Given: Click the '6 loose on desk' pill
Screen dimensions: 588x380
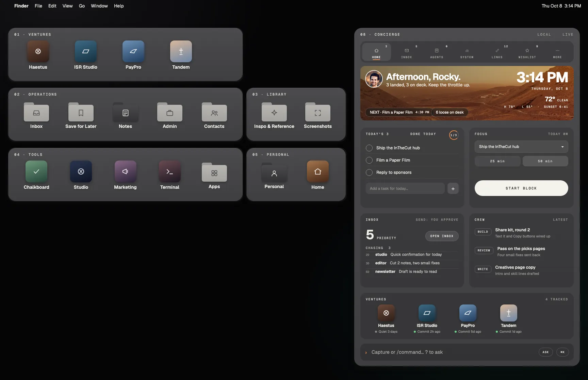Looking at the screenshot, I should (450, 112).
